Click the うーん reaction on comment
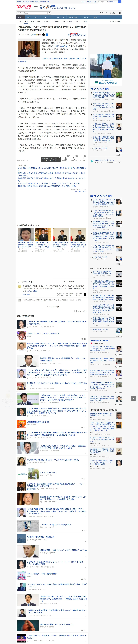 tap(79, 295)
